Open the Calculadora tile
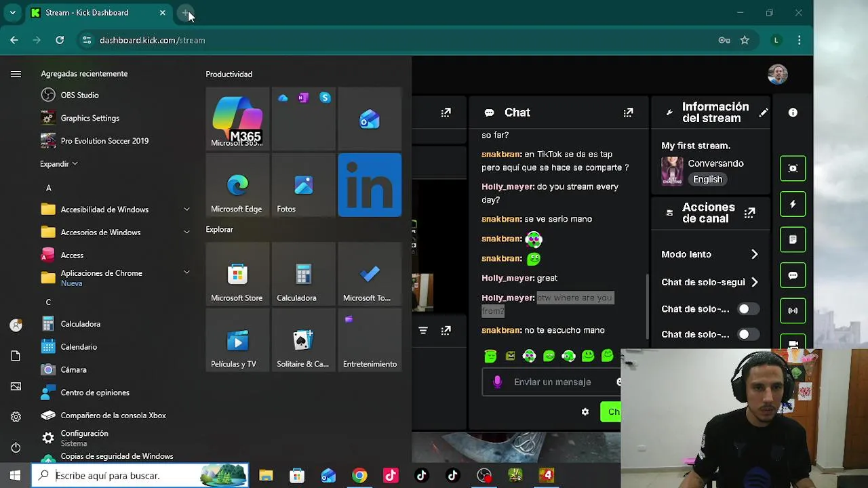 click(x=303, y=274)
